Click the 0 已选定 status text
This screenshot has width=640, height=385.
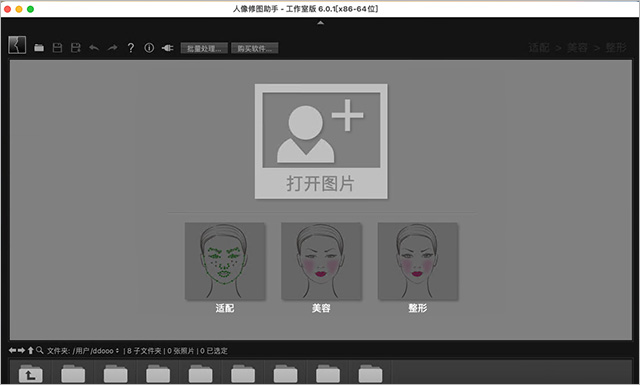pyautogui.click(x=214, y=351)
